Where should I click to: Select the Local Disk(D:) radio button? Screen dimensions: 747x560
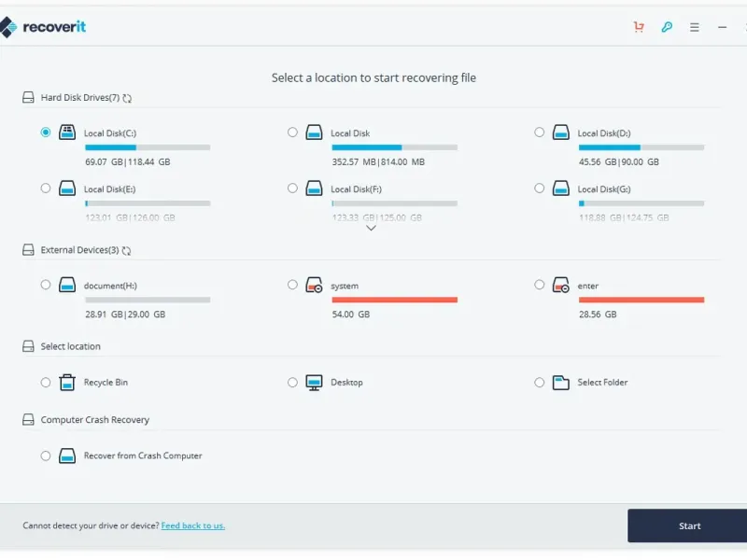click(x=540, y=133)
